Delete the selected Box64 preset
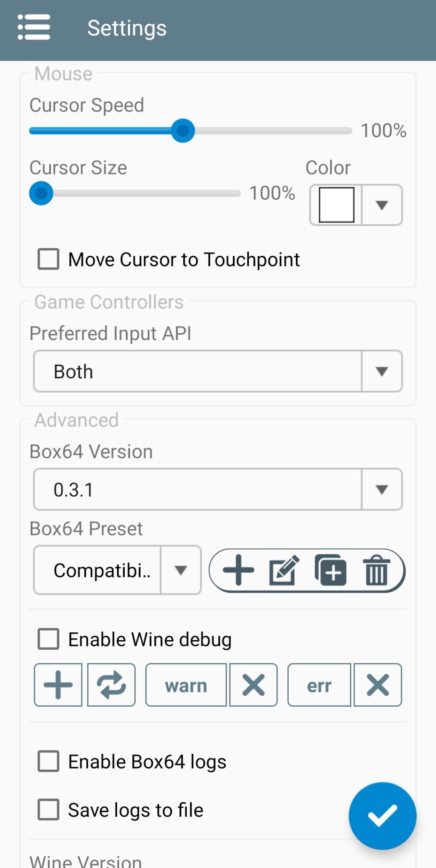436x868 pixels. click(376, 570)
